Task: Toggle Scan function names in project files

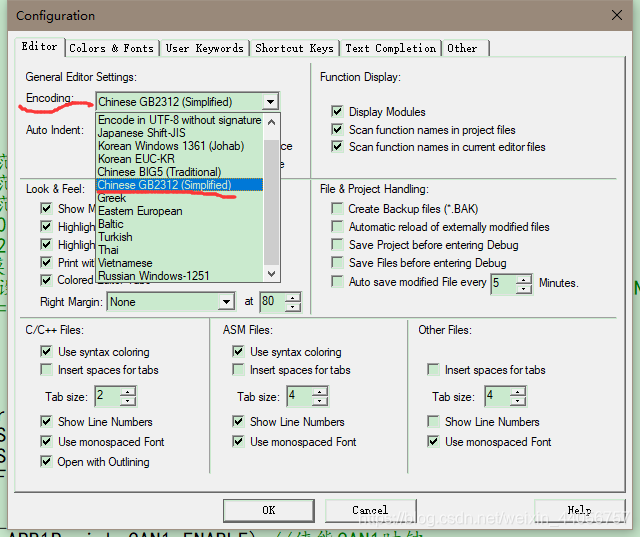Action: pos(337,130)
